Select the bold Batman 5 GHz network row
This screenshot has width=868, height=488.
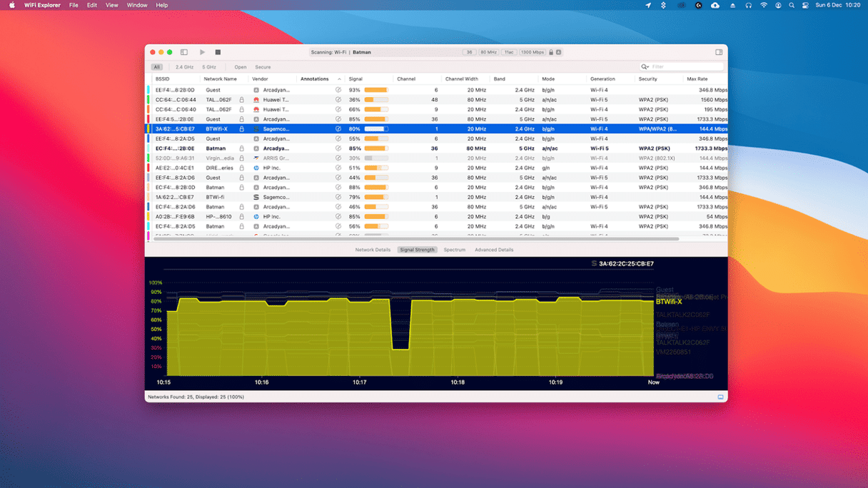[436, 148]
